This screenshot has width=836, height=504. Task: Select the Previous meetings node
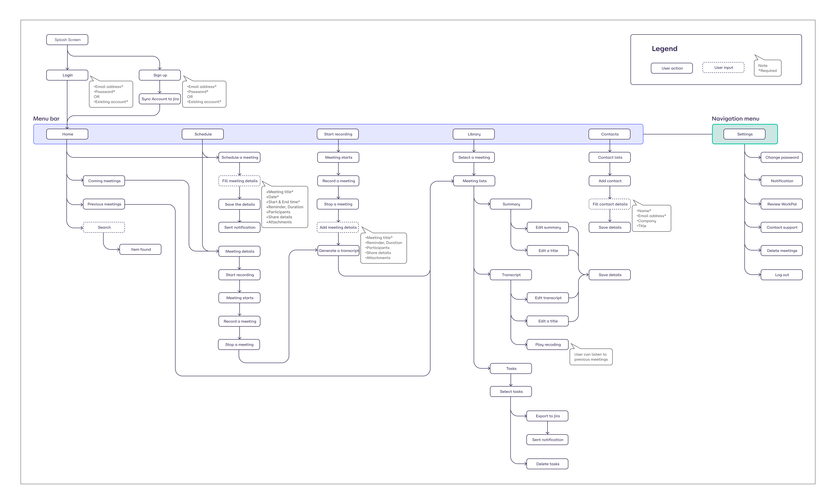(x=104, y=204)
